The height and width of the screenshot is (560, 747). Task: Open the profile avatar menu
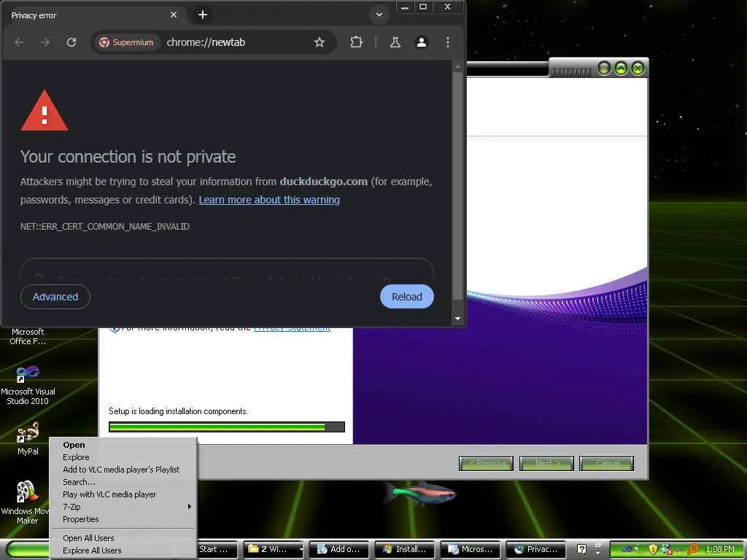(x=421, y=42)
